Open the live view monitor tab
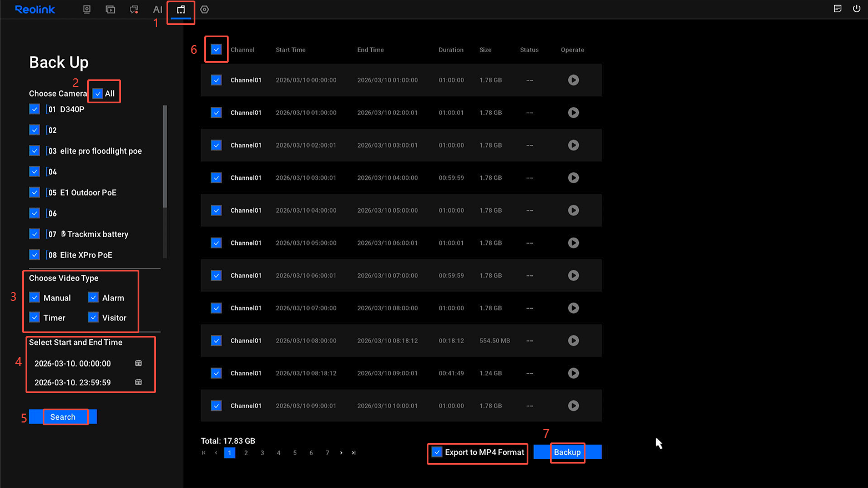The image size is (868, 488). tap(87, 9)
